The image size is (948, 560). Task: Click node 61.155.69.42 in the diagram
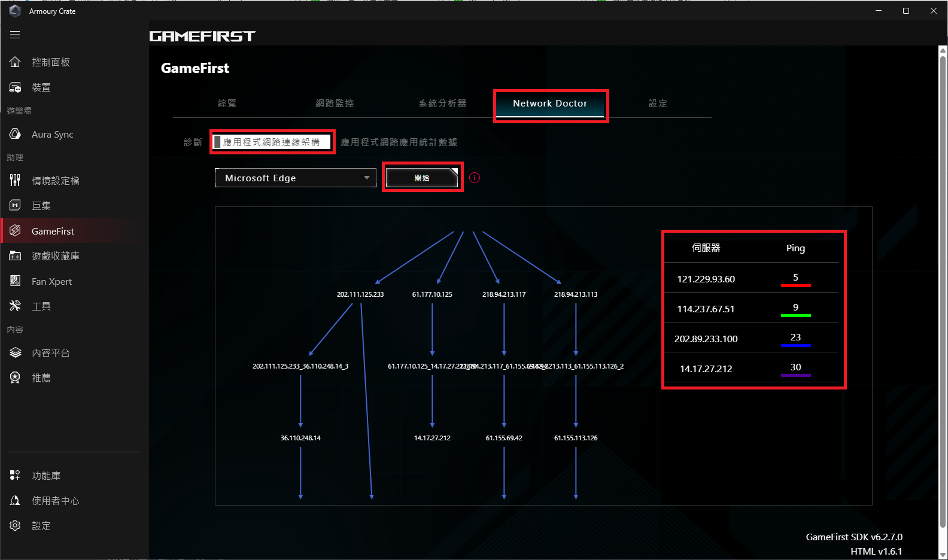click(x=504, y=438)
